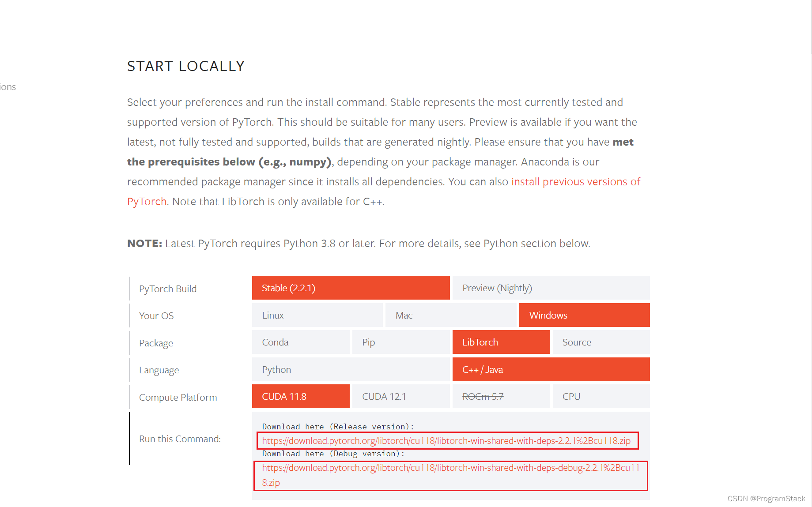The height and width of the screenshot is (507, 812).
Task: Open the Debug version download zip link
Action: [450, 468]
